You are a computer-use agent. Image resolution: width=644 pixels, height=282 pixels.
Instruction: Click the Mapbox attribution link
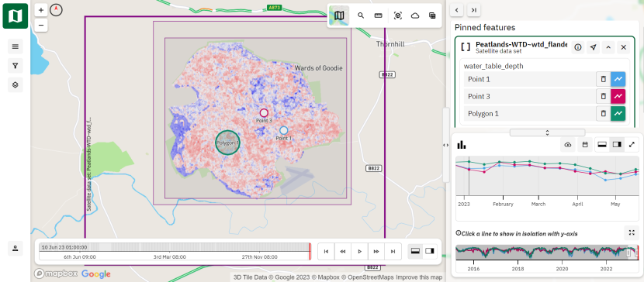coord(325,277)
